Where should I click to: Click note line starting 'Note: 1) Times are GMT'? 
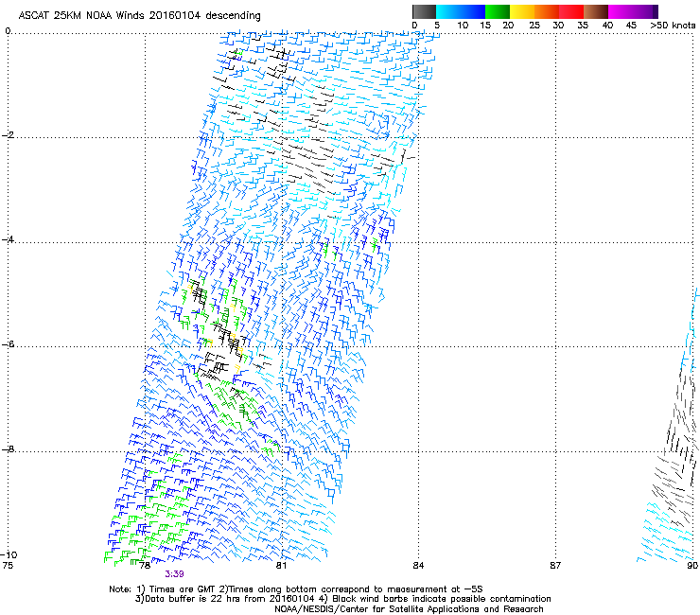click(296, 589)
